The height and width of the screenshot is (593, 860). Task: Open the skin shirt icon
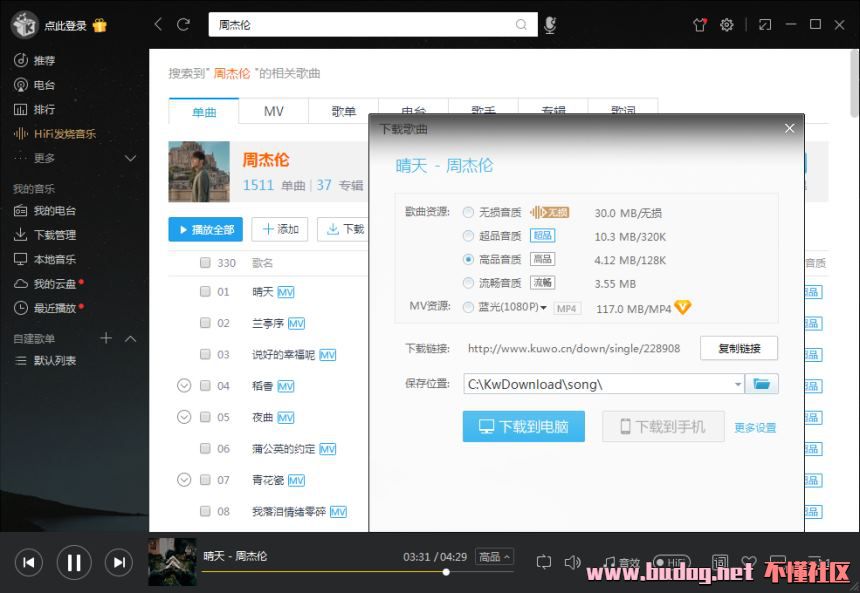pos(700,25)
